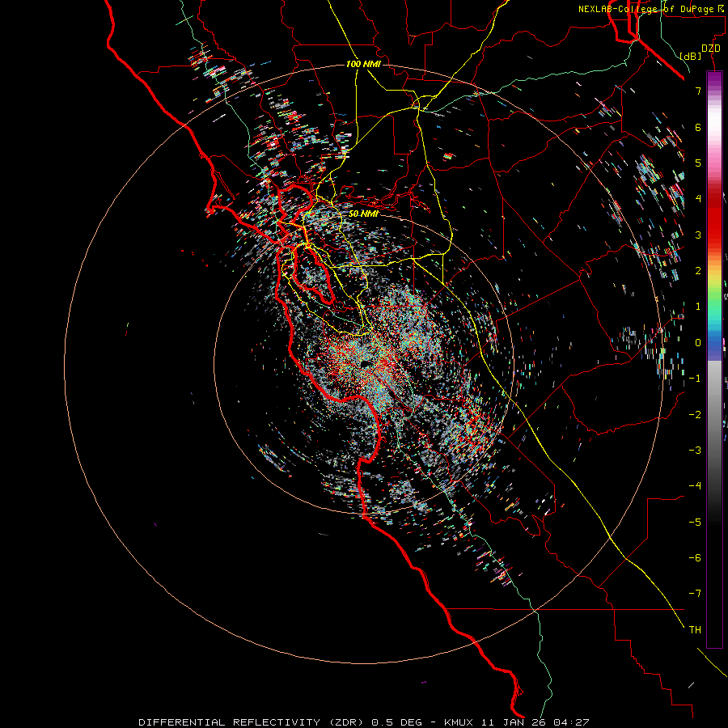Click the 11 JAN 26 04:27 timestamp
The width and height of the screenshot is (728, 728).
click(x=534, y=722)
